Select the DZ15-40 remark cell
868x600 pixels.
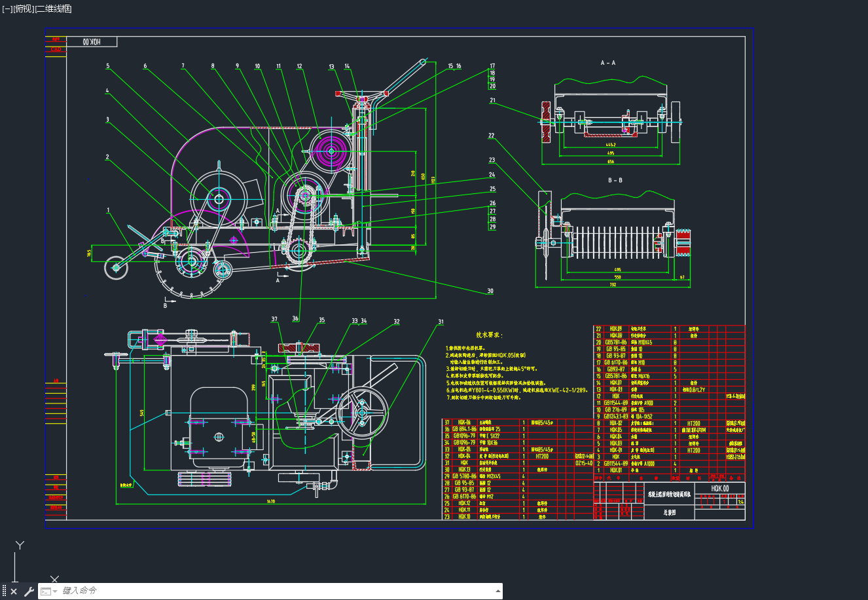pyautogui.click(x=584, y=463)
